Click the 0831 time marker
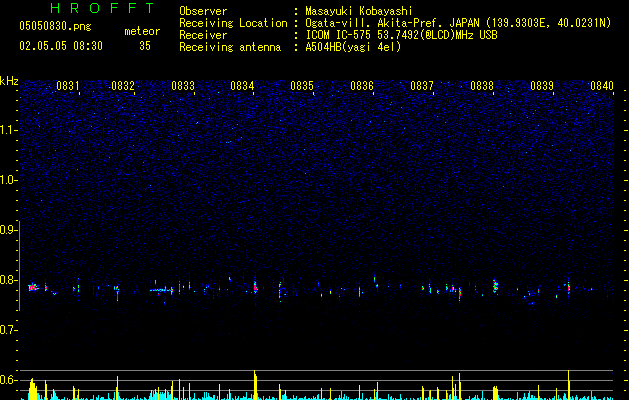Screen dimensions: 629x400 67,86
